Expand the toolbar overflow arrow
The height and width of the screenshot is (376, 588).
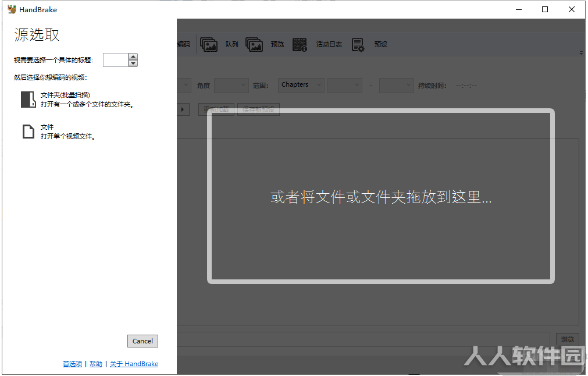[x=581, y=54]
